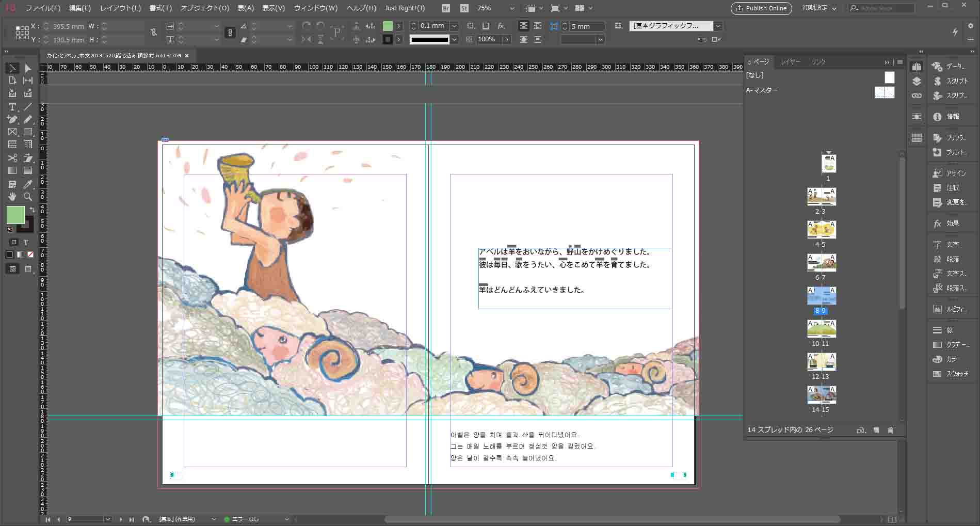This screenshot has width=980, height=526.
Task: Open zoom level 75% dropdown
Action: [512, 8]
